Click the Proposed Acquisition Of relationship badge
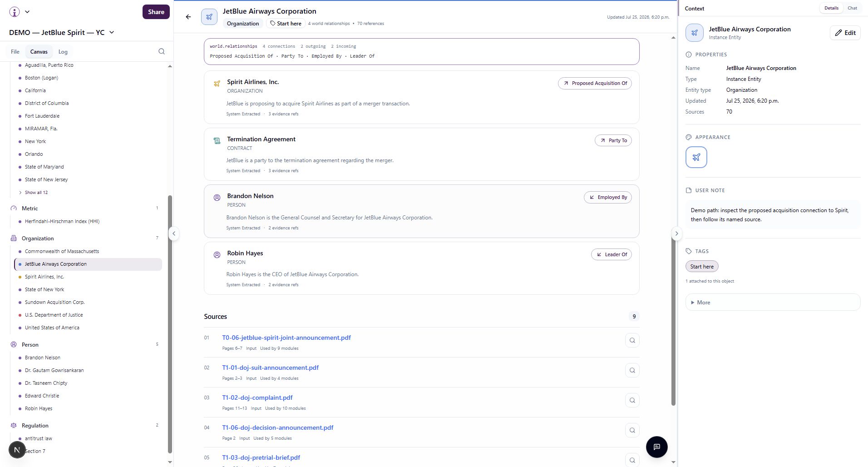The height and width of the screenshot is (467, 868). [x=595, y=84]
